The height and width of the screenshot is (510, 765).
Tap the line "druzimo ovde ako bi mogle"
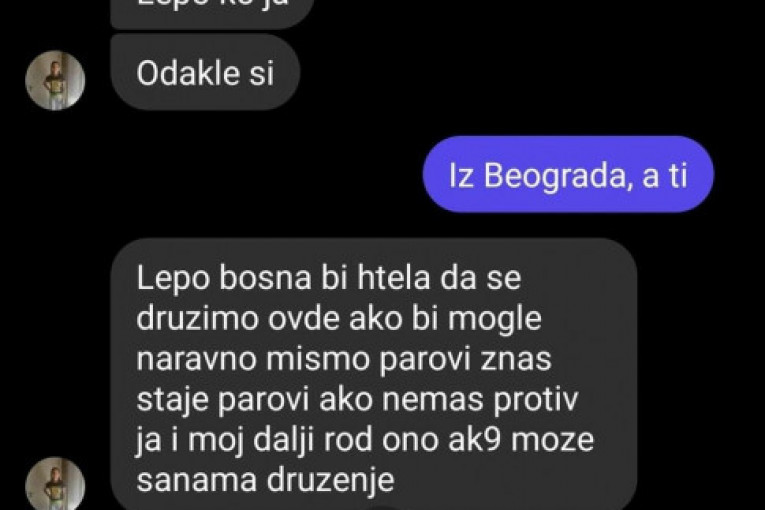pos(339,319)
